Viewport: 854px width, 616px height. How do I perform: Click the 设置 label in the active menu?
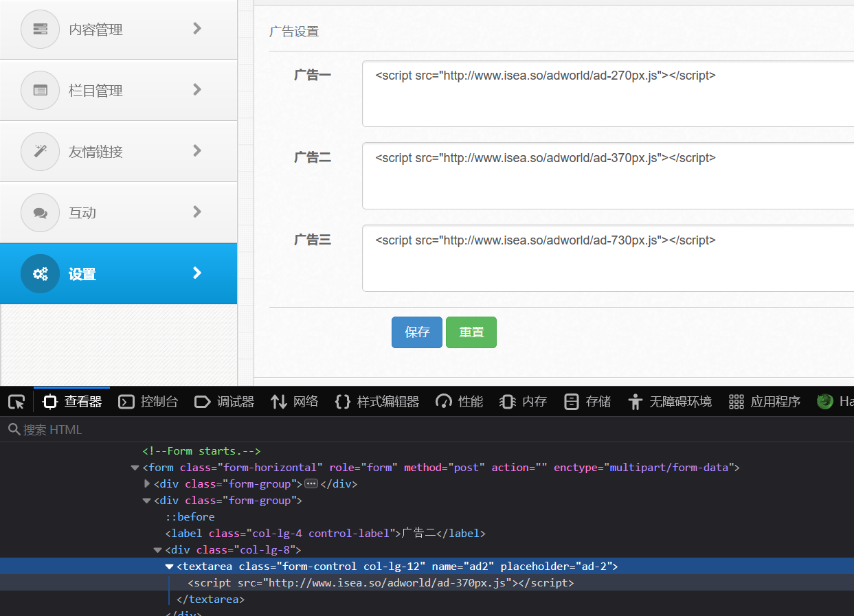point(82,274)
